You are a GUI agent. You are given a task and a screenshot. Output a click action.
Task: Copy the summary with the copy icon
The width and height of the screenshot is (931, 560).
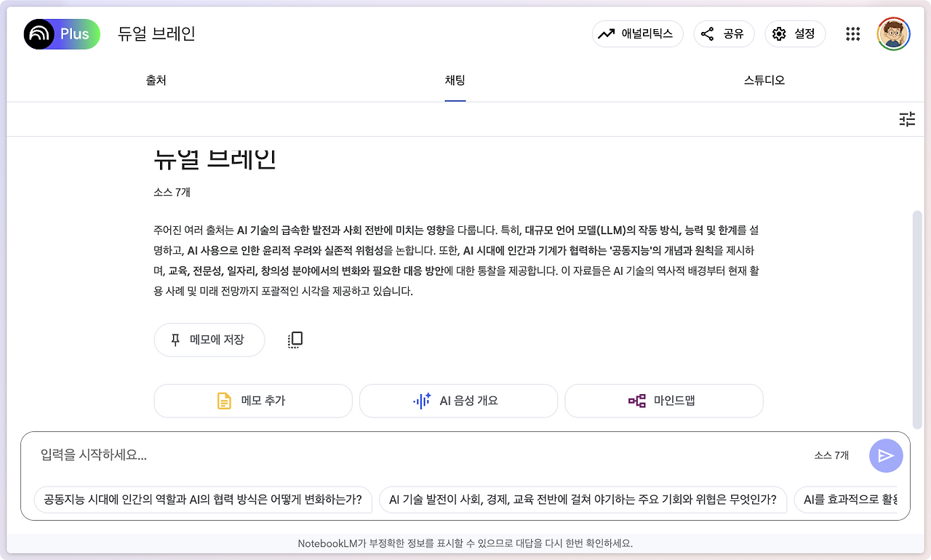click(x=295, y=340)
